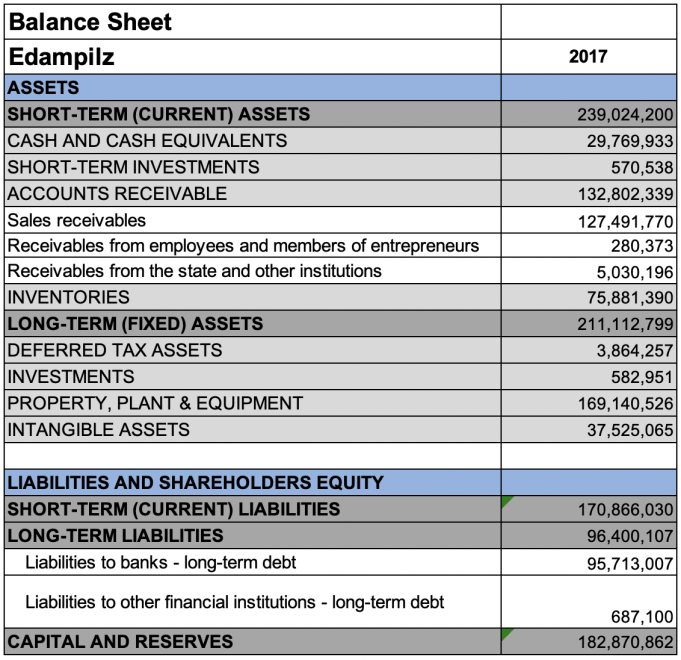This screenshot has width=681, height=660.
Task: Click the value 169,140,526
Action: (x=625, y=404)
